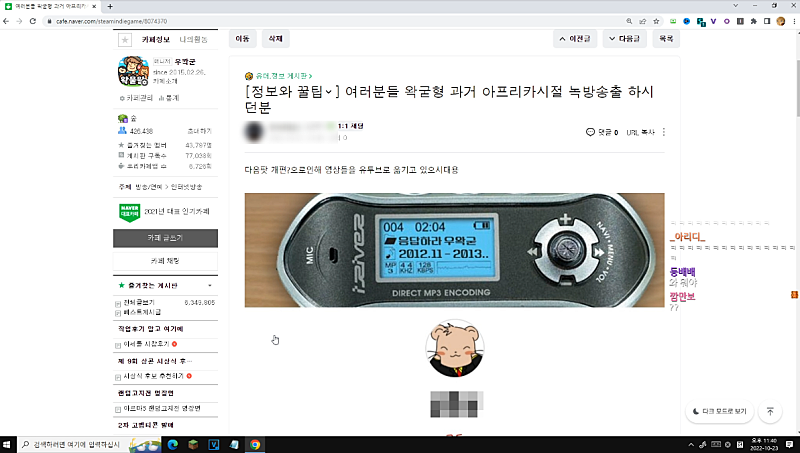Click the taskbar clock and date
Viewport: 800px width, 453px height.
(x=764, y=445)
